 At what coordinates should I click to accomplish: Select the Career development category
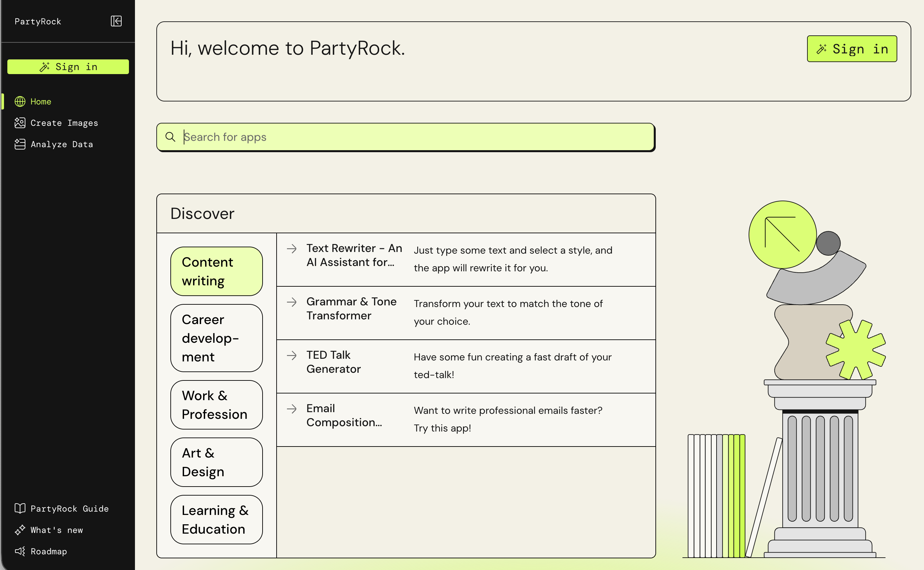coord(216,338)
